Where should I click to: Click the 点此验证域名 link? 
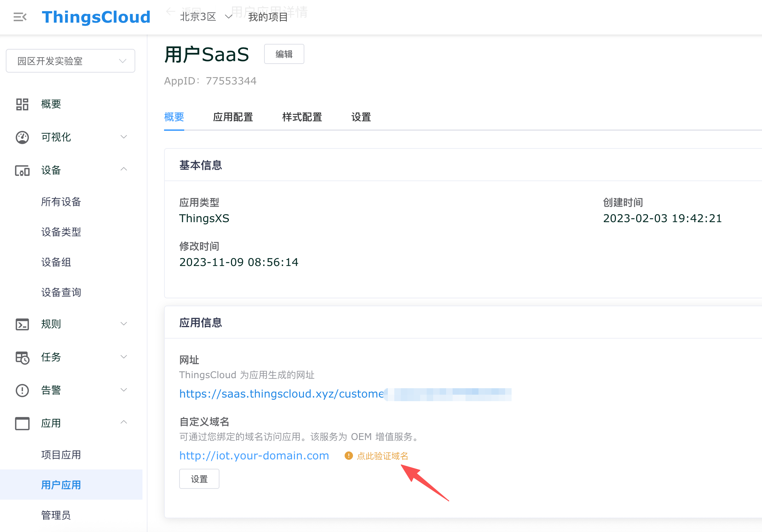pos(382,456)
